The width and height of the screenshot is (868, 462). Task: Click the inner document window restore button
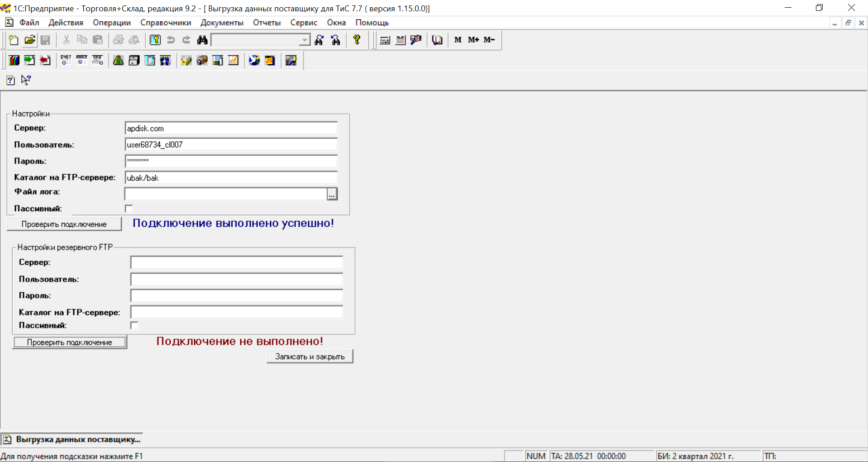[848, 23]
